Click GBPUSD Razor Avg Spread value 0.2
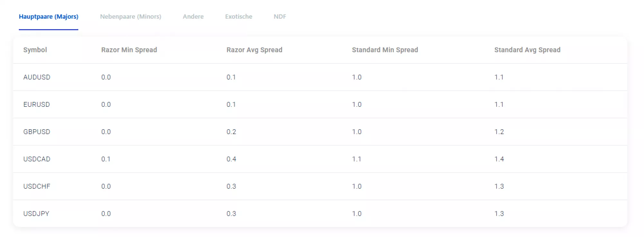 tap(231, 132)
